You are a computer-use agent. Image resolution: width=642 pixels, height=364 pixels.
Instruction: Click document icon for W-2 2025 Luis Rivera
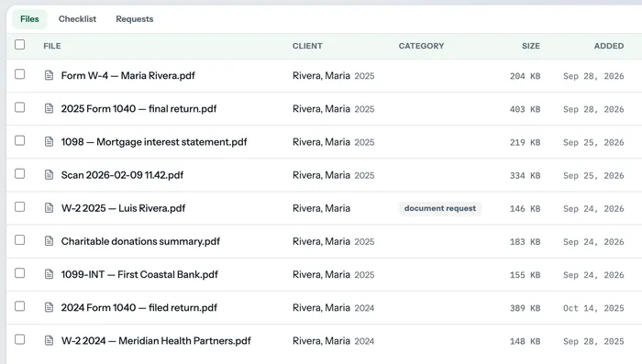click(x=49, y=208)
